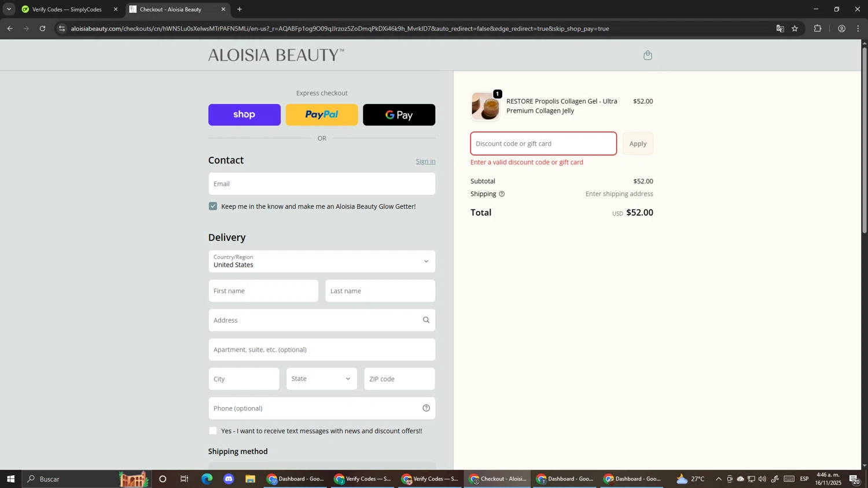
Task: Click the shipping info question icon
Action: click(x=502, y=194)
